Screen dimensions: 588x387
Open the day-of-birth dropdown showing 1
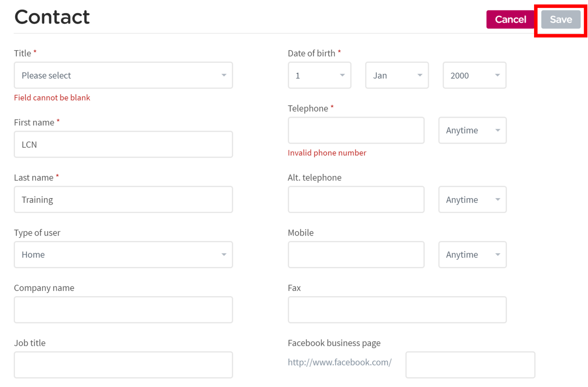[319, 75]
